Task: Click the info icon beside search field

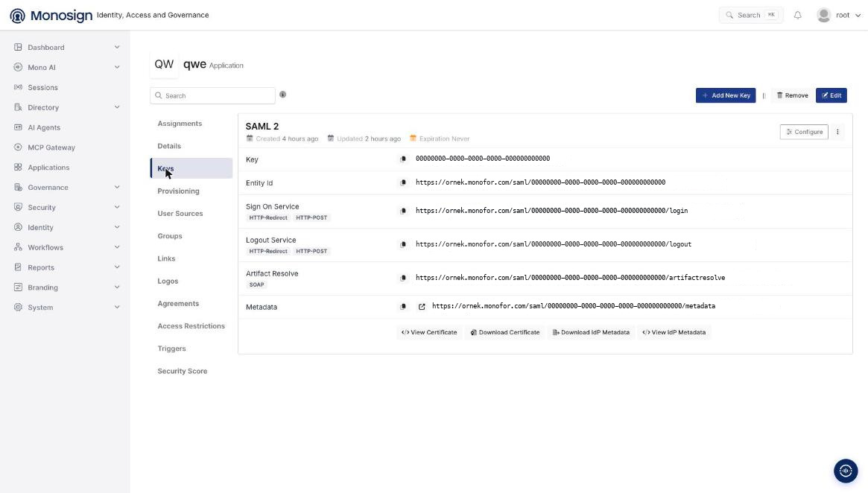Action: click(x=283, y=95)
